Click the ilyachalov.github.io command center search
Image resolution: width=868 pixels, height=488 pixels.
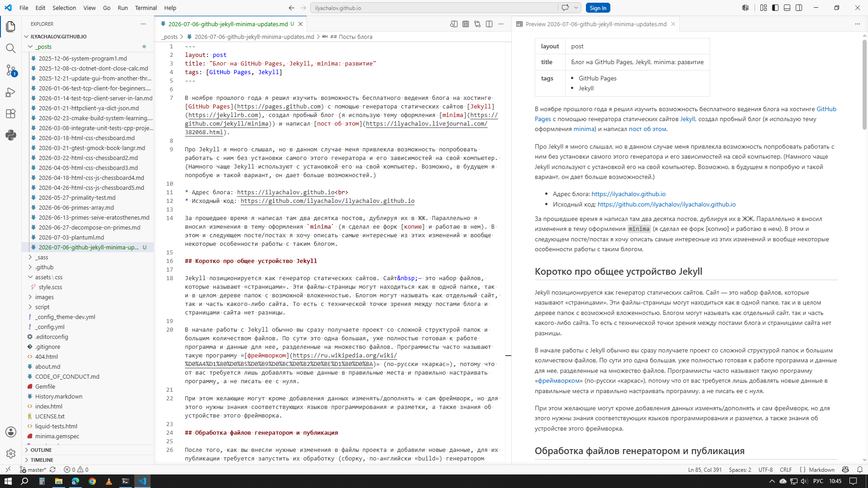434,8
